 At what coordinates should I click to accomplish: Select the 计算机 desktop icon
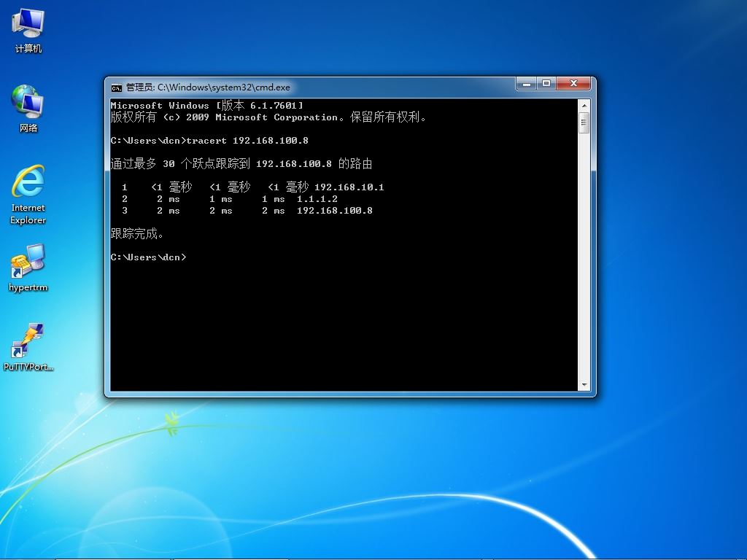[28, 31]
